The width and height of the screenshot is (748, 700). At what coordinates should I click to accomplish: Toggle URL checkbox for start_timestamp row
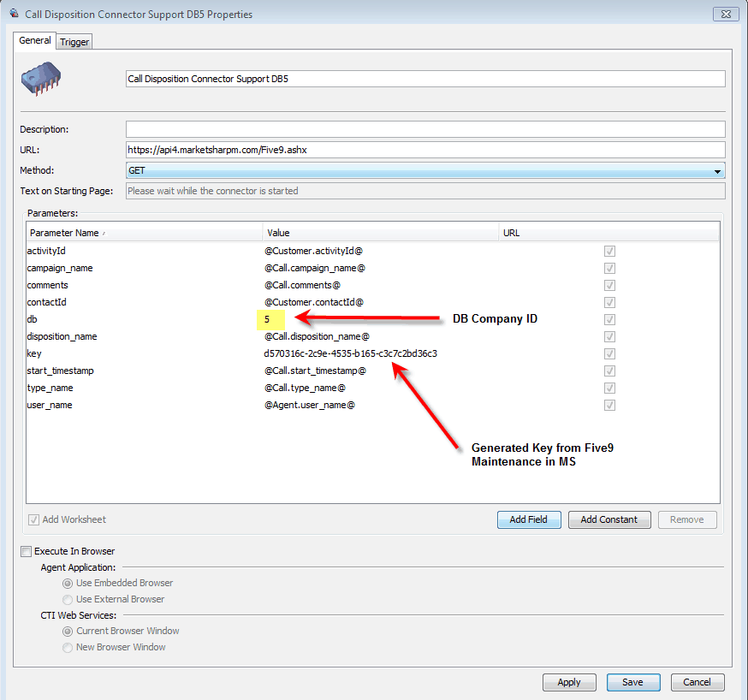point(609,371)
